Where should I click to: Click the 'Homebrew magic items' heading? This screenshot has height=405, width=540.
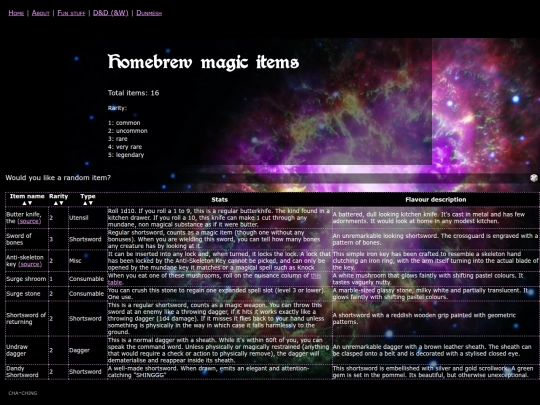(x=204, y=62)
